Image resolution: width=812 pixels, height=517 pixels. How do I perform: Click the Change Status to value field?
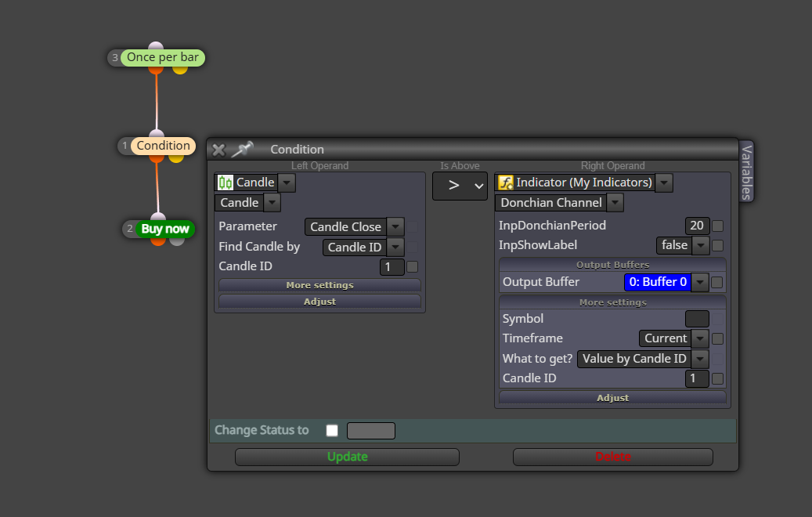(x=371, y=431)
